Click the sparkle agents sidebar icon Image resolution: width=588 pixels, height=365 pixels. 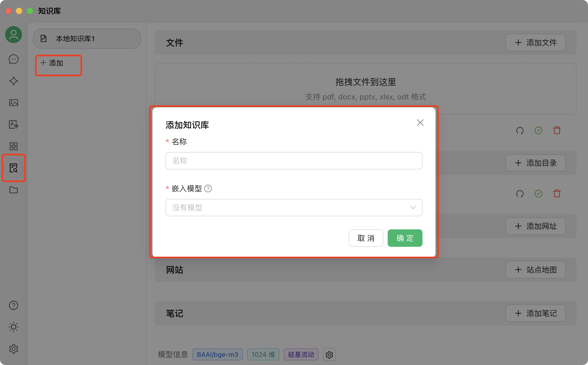13,81
